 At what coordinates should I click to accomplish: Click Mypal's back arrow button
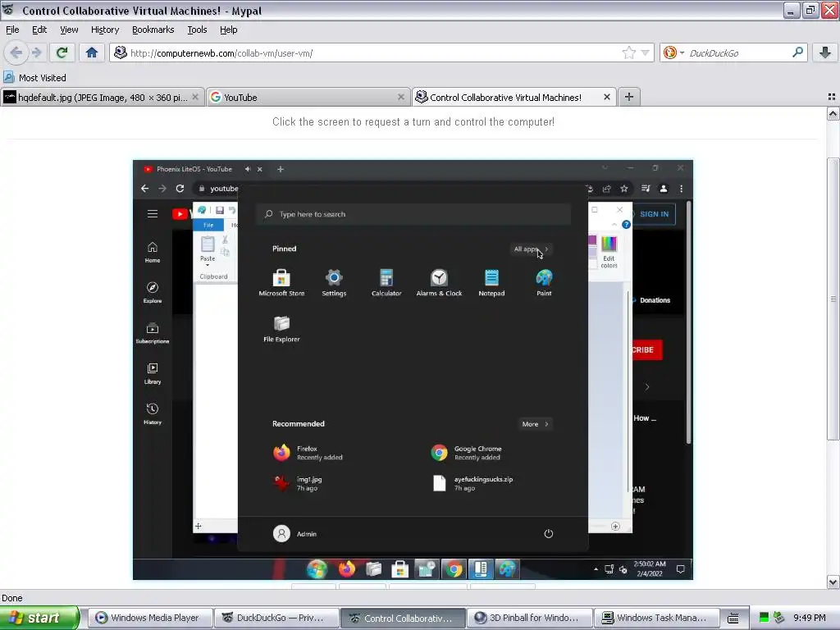(16, 52)
